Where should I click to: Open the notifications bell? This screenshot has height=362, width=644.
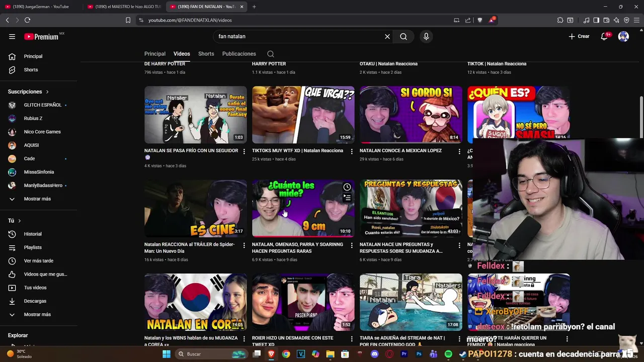tap(604, 36)
